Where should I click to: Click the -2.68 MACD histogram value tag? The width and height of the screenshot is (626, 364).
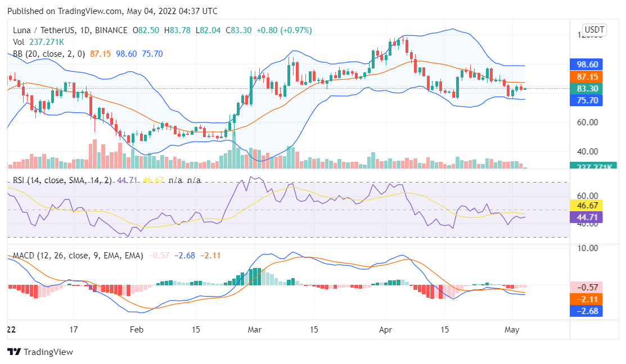[587, 311]
